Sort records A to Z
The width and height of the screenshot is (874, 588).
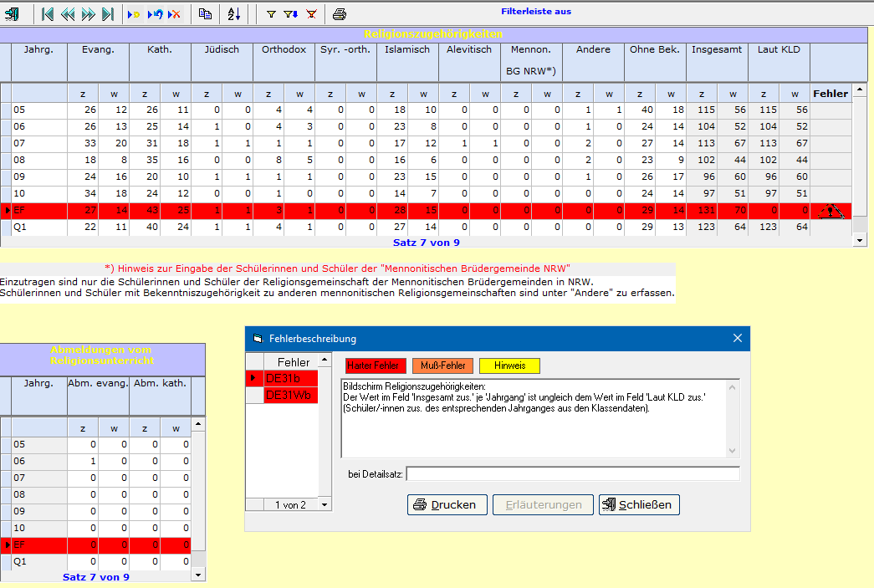point(233,14)
